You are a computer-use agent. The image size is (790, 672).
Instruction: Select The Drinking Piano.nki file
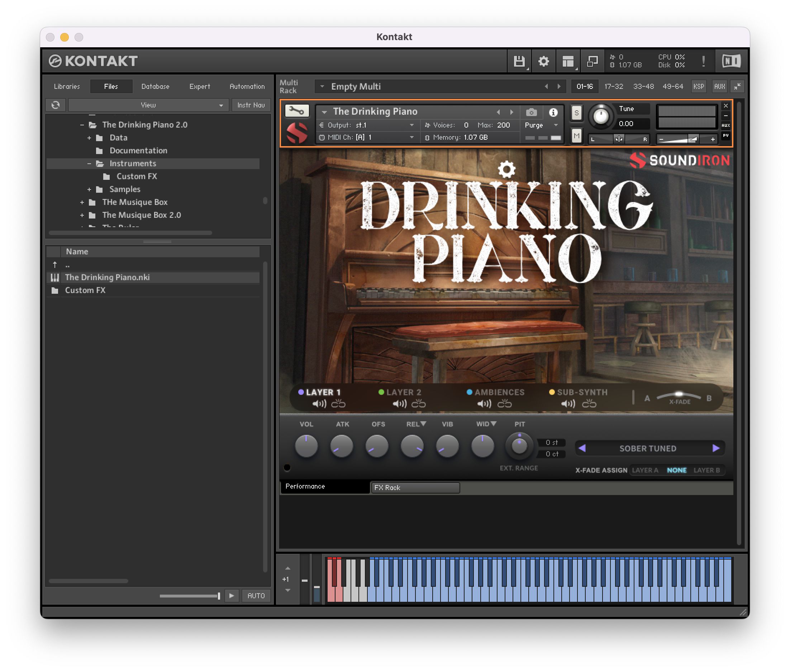[x=153, y=277]
